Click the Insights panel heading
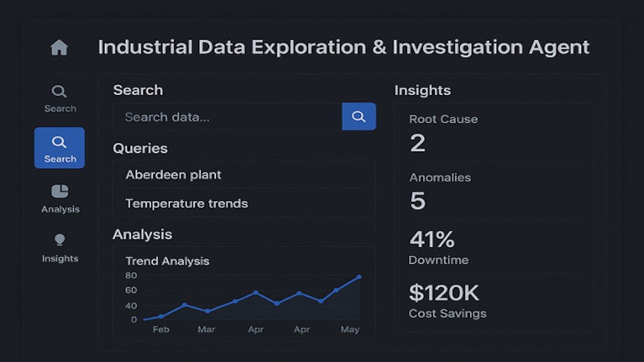 coord(423,90)
